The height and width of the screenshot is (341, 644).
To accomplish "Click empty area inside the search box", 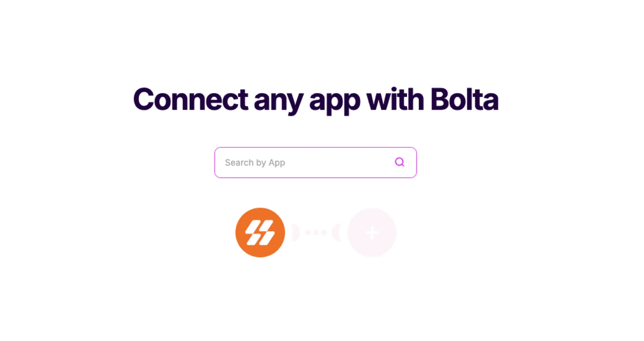I will [x=339, y=162].
